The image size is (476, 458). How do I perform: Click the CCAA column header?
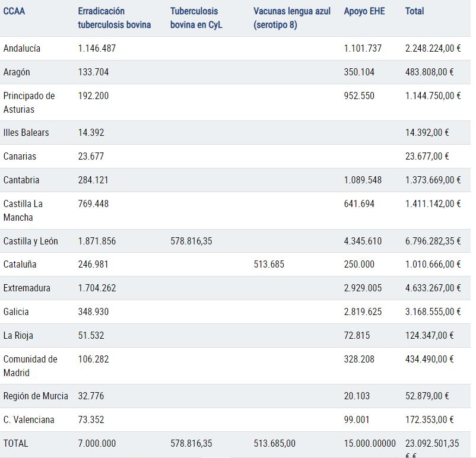point(14,11)
